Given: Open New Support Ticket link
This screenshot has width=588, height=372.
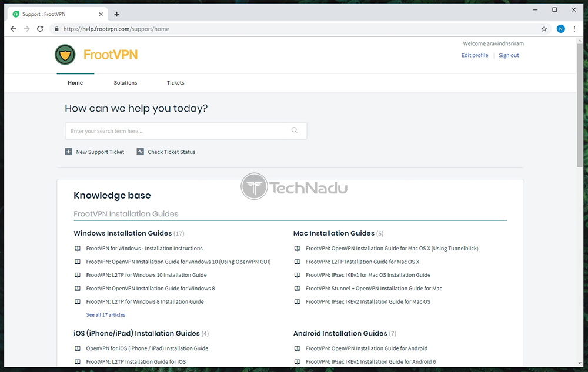Looking at the screenshot, I should tap(100, 152).
